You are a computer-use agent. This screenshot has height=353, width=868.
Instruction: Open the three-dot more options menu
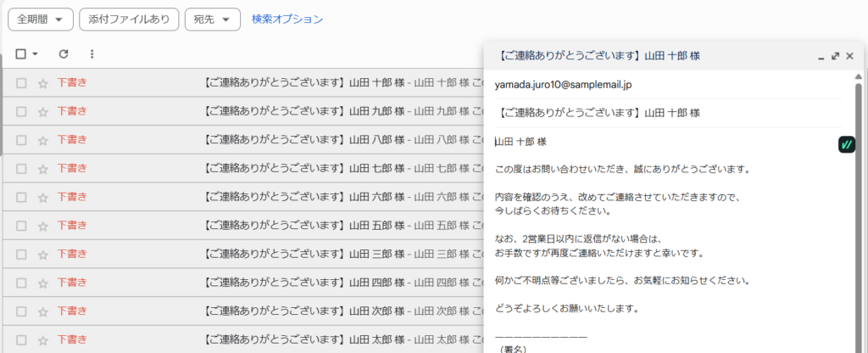pyautogui.click(x=92, y=54)
